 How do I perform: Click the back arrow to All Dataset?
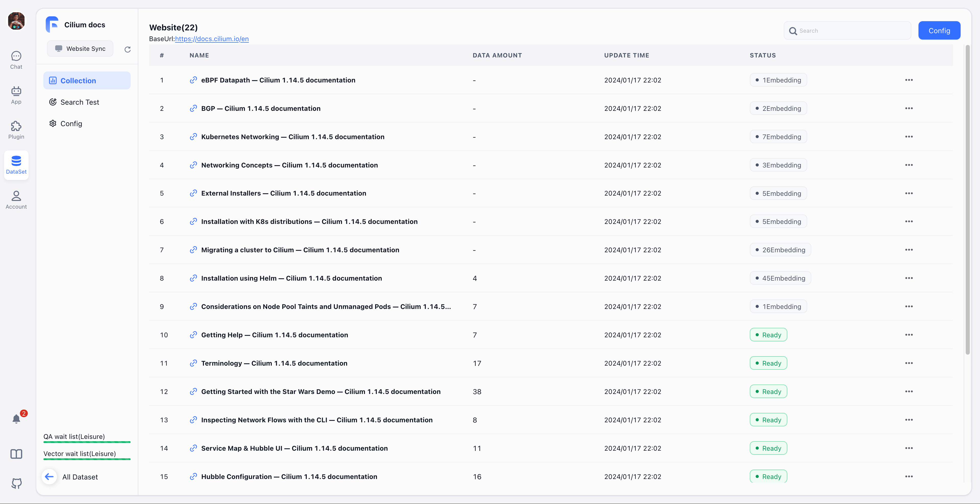point(49,477)
